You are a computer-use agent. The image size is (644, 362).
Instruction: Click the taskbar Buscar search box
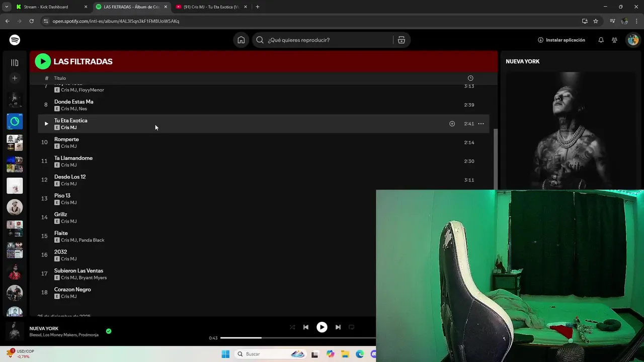click(271, 354)
